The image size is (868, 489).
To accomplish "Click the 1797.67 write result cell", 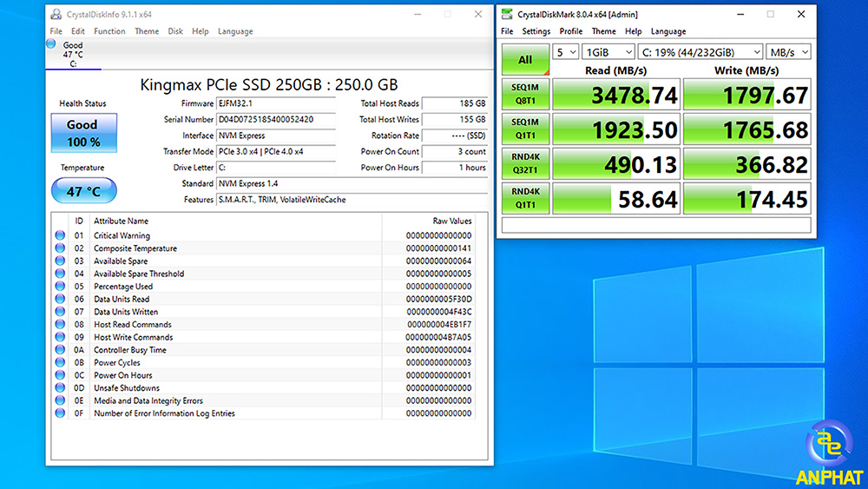I will click(x=746, y=94).
